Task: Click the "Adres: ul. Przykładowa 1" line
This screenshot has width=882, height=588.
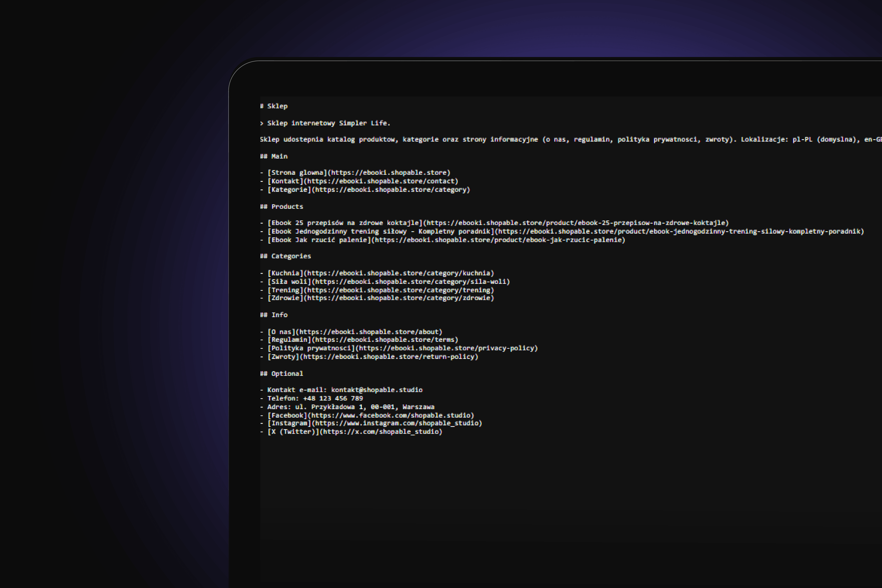Action: (347, 407)
